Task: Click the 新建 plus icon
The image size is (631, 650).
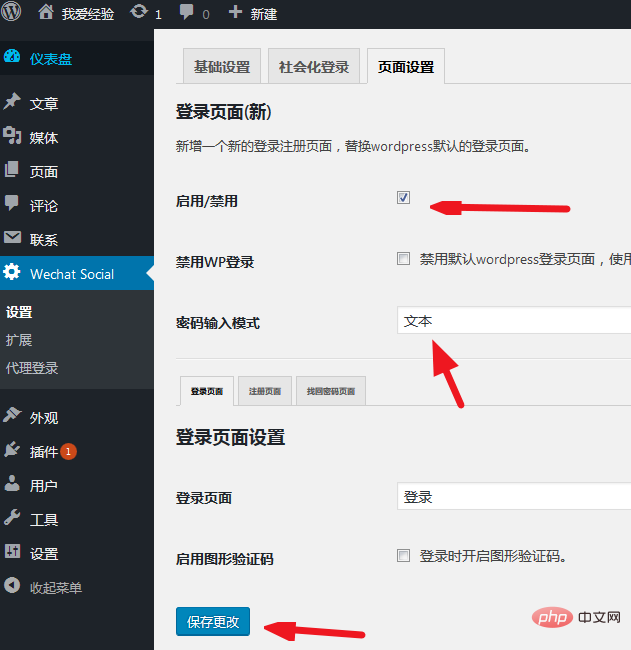Action: tap(235, 14)
